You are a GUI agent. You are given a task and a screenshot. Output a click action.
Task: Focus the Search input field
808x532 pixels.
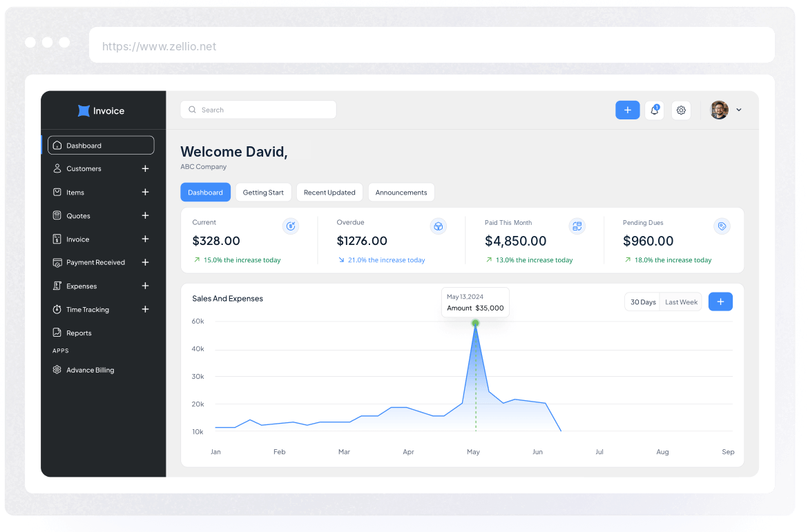coord(258,110)
